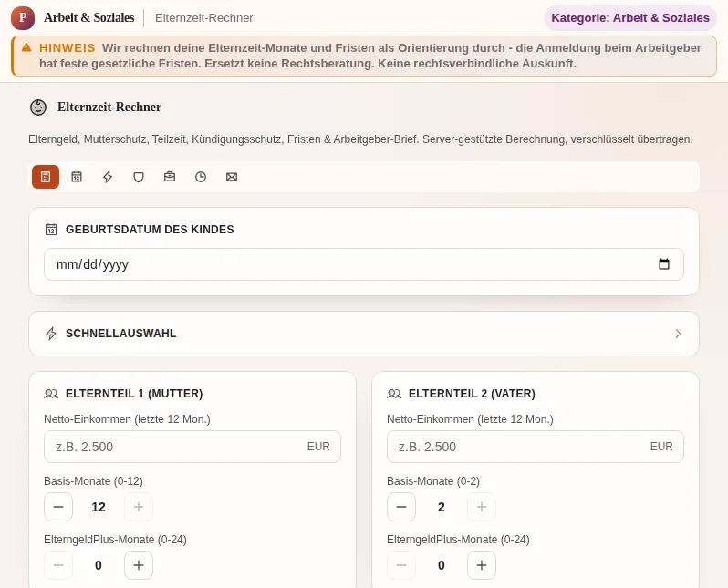
Task: Expand the Schnellauswahl section
Action: [363, 334]
